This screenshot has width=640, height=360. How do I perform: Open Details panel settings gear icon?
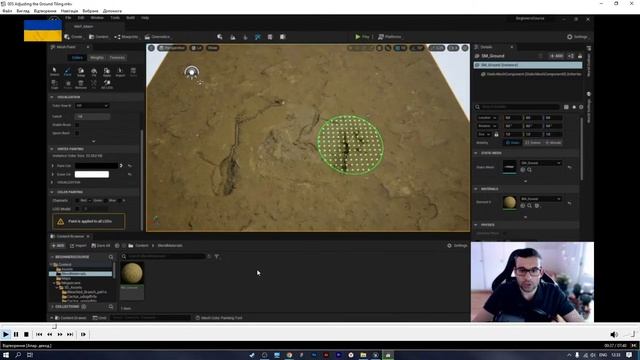tap(581, 107)
